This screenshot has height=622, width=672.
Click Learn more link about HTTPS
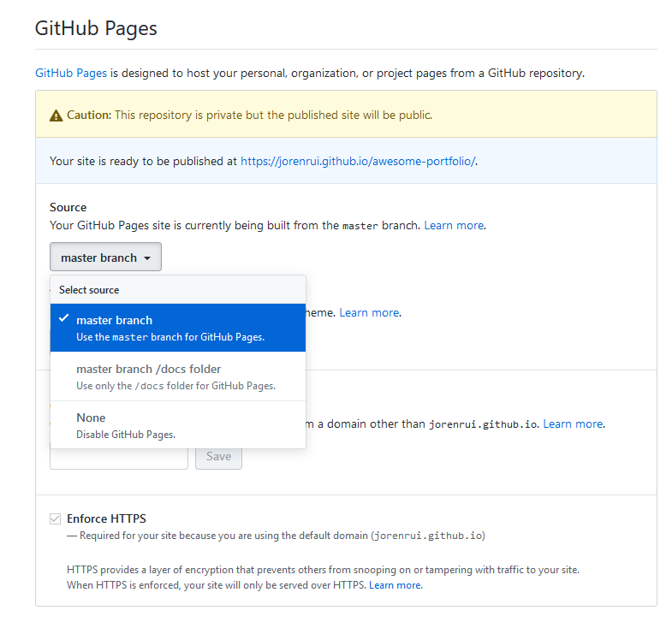point(395,585)
